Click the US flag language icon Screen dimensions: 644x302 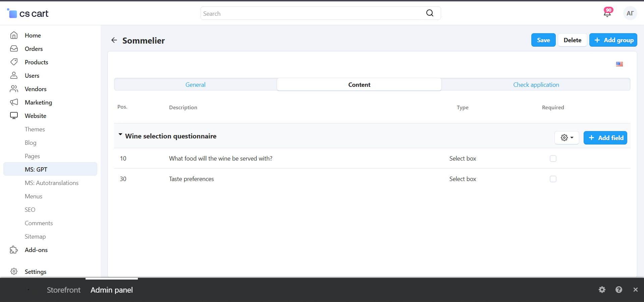(619, 64)
